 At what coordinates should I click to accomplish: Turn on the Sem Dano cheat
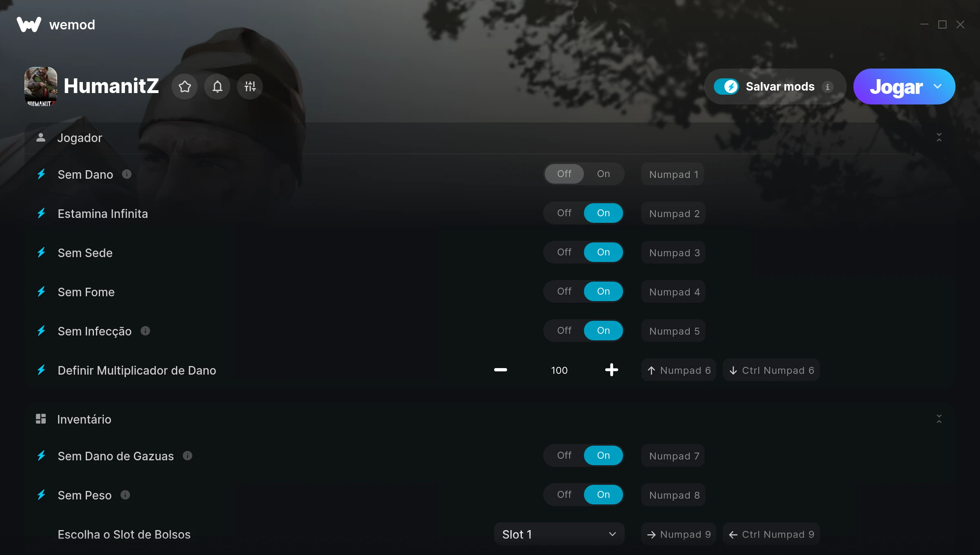tap(603, 174)
